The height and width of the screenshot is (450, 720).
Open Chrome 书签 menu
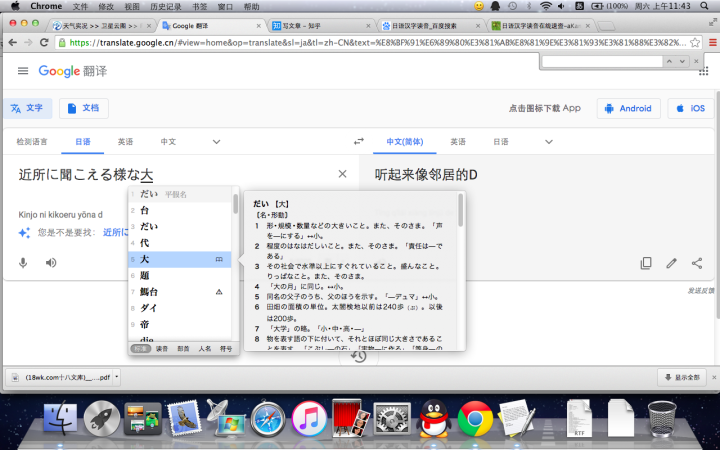tap(199, 6)
